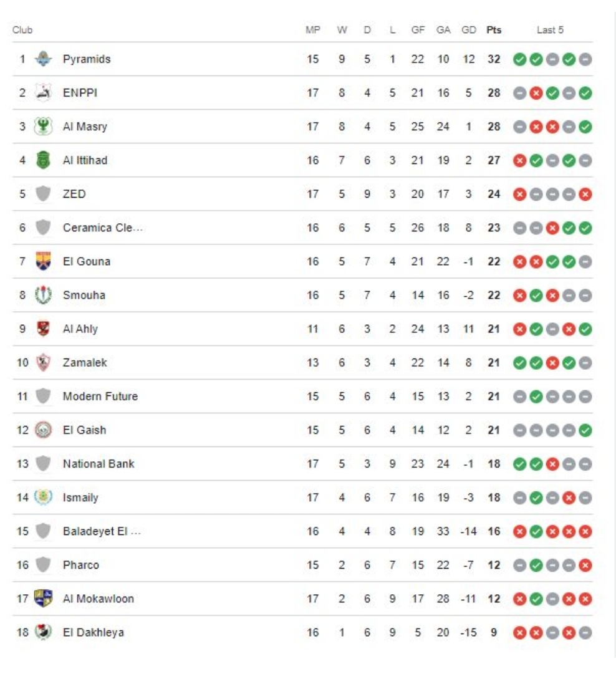Select the Ismaily row's club name

coord(80,498)
